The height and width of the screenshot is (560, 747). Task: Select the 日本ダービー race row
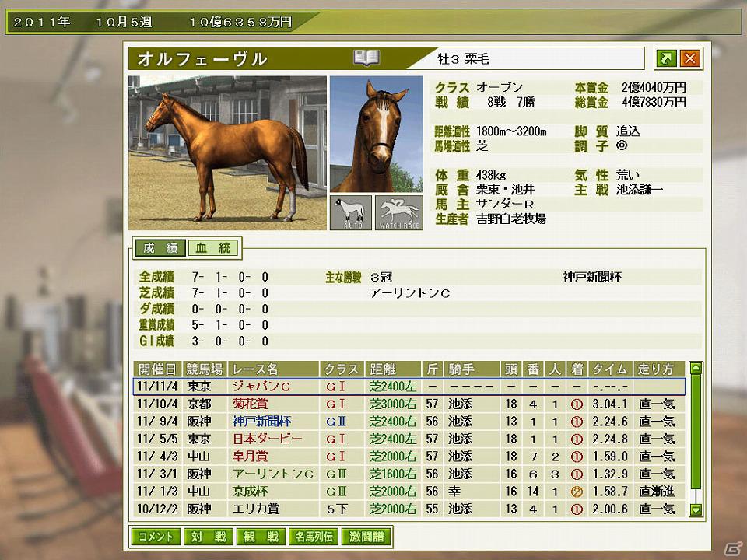(409, 439)
